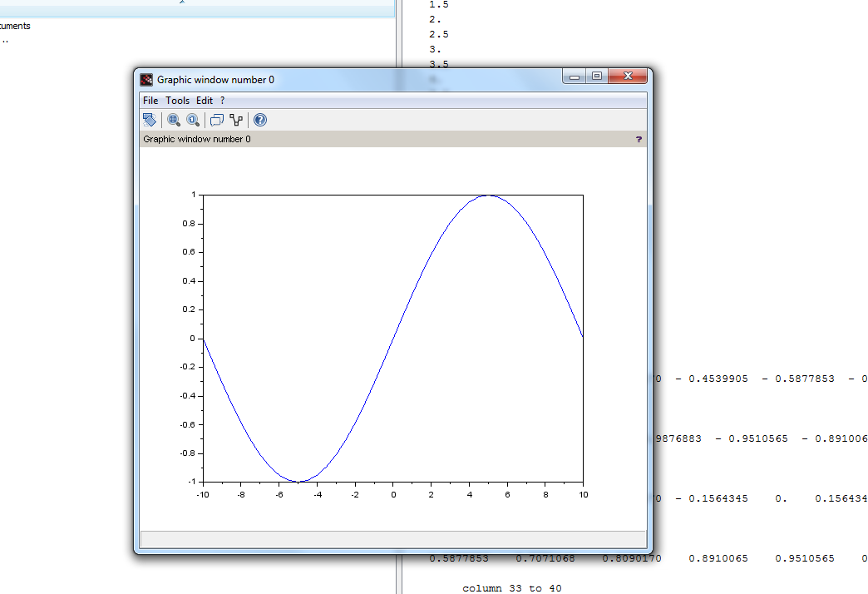This screenshot has width=868, height=594.
Task: Click the 'column 33 to 40' console text
Action: pos(512,588)
